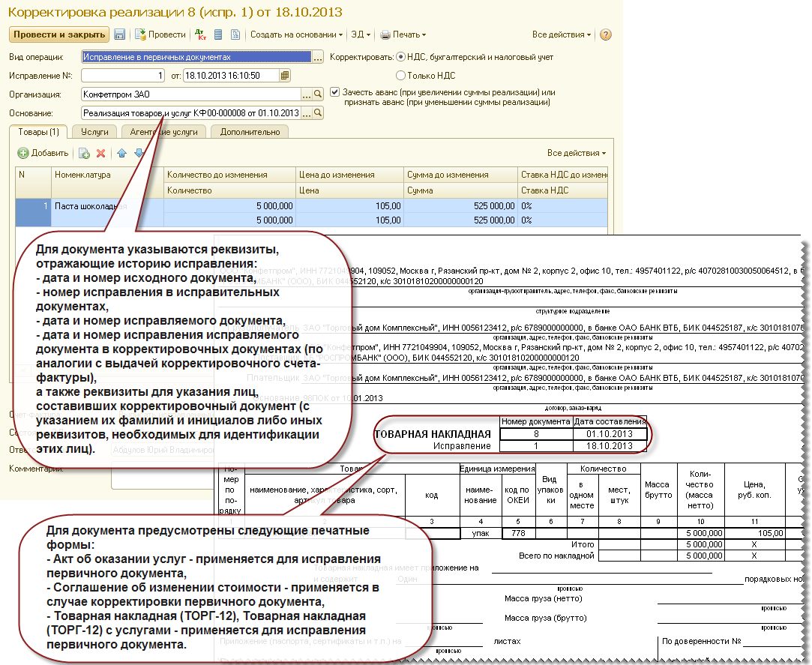Image resolution: width=812 pixels, height=665 pixels.
Task: Toggle the Зачесть аванс checkbox
Action: 335,92
